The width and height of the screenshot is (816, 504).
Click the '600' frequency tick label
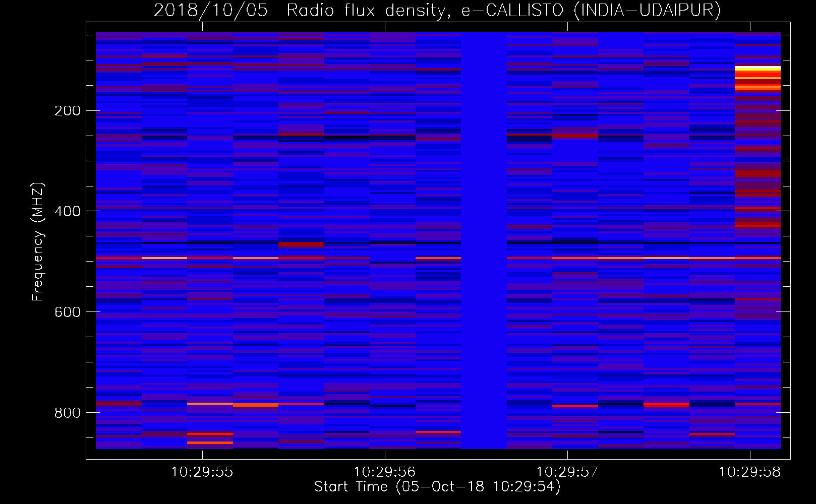(67, 312)
